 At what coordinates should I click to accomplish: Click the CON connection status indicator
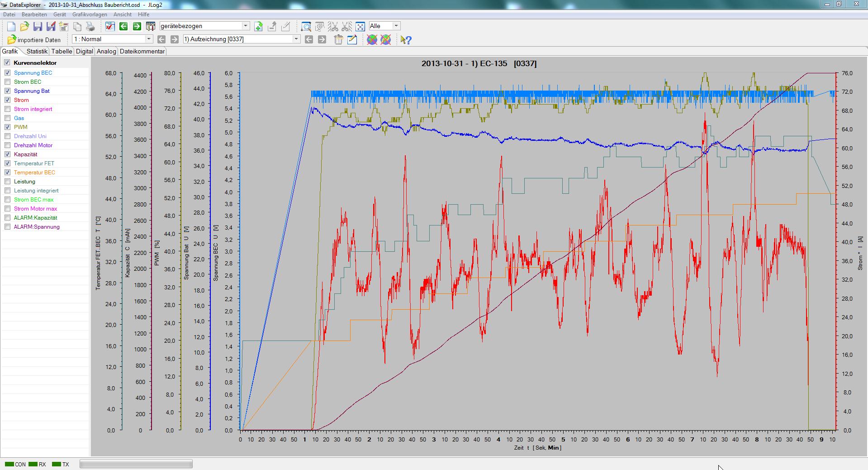pos(15,464)
